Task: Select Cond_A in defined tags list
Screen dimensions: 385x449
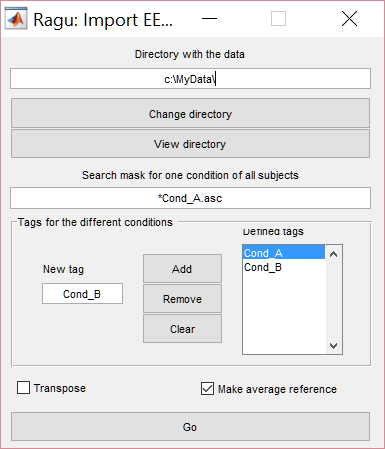Action: pyautogui.click(x=284, y=253)
